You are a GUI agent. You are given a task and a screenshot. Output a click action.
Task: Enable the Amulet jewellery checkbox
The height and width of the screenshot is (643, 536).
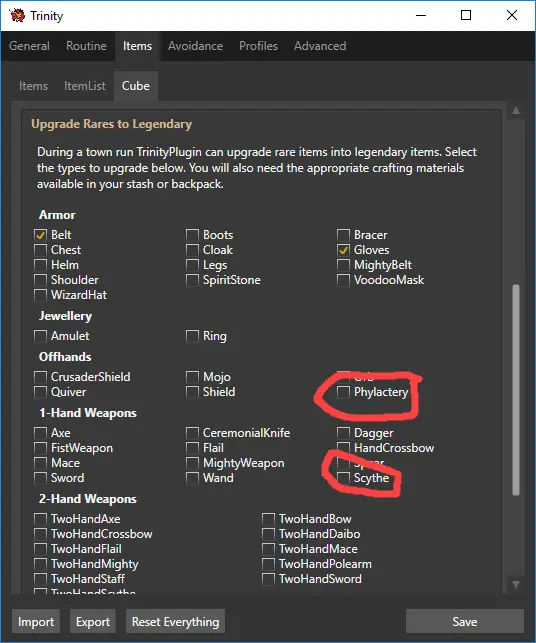coord(40,336)
